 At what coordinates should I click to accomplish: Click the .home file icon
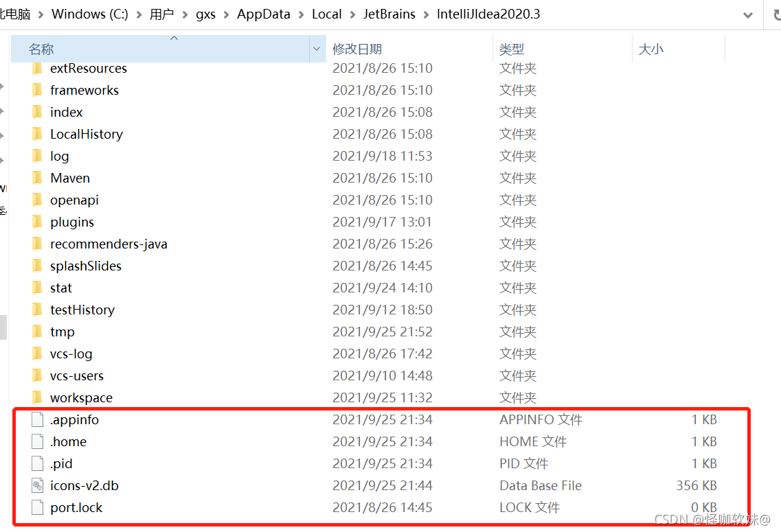pos(37,441)
